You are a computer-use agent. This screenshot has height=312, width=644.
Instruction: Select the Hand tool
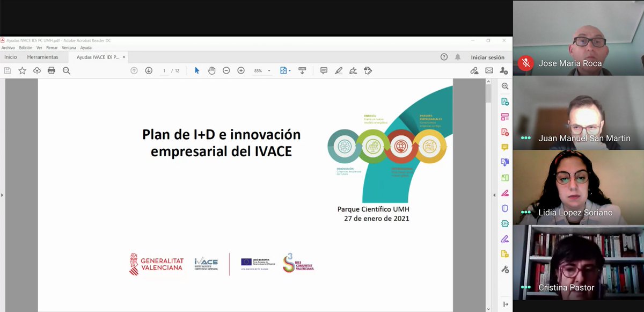pyautogui.click(x=211, y=70)
